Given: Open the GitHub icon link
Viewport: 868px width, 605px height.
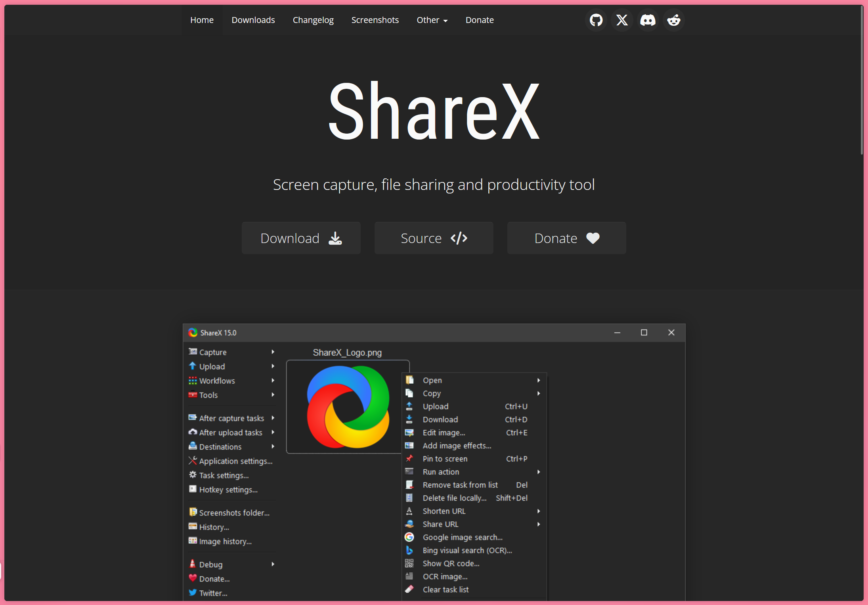Looking at the screenshot, I should [x=596, y=20].
